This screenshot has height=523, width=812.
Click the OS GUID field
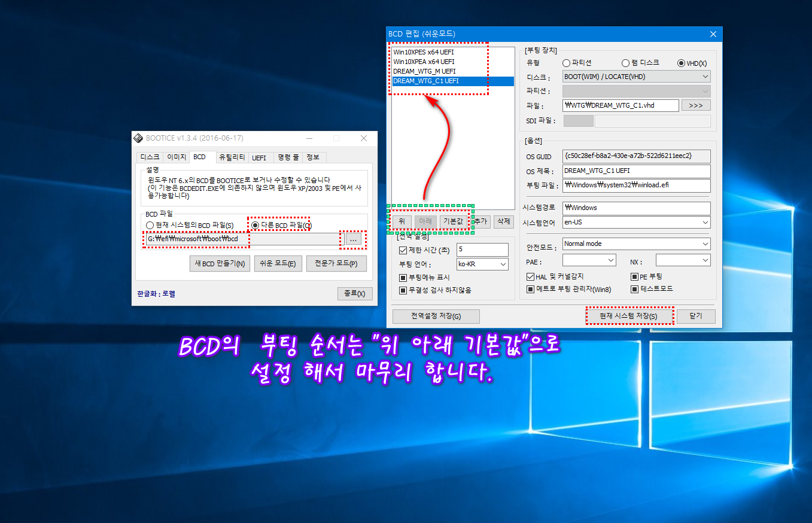637,156
